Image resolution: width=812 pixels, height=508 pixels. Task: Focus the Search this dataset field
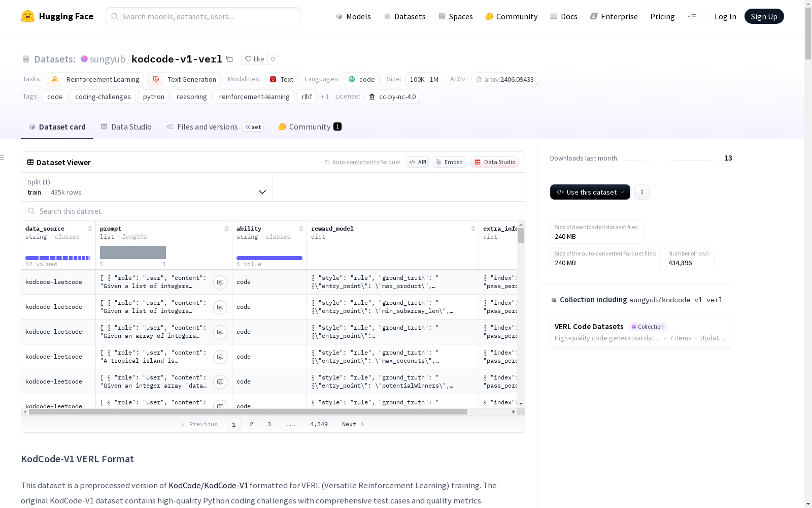273,211
